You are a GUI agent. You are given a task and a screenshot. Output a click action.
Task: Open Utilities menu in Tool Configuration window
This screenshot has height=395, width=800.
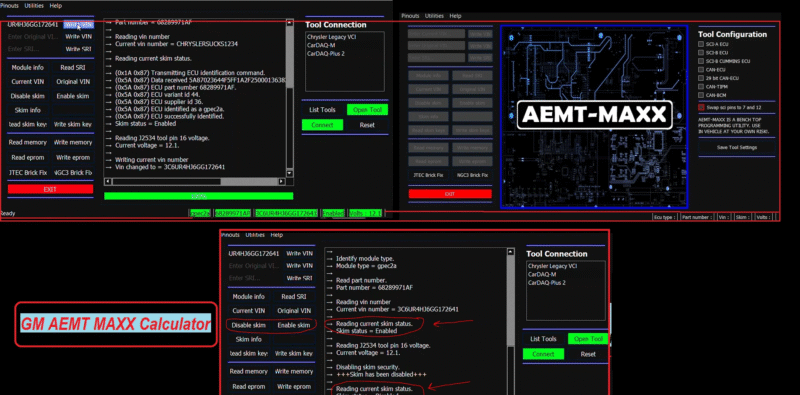(434, 16)
